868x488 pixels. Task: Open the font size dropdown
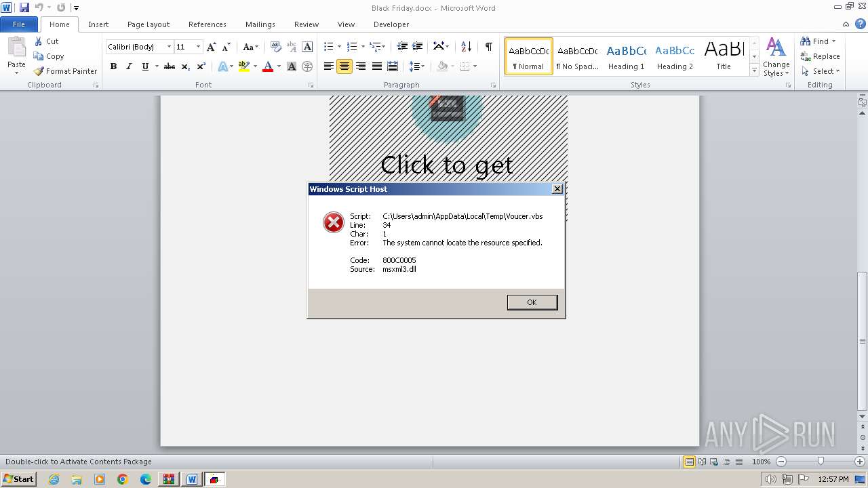(x=198, y=47)
